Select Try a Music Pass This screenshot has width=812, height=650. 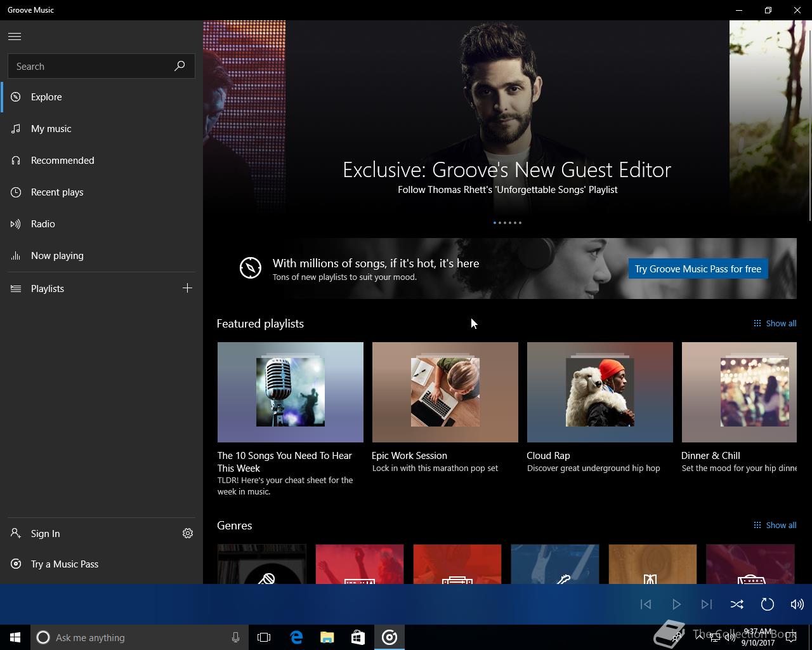pyautogui.click(x=101, y=564)
